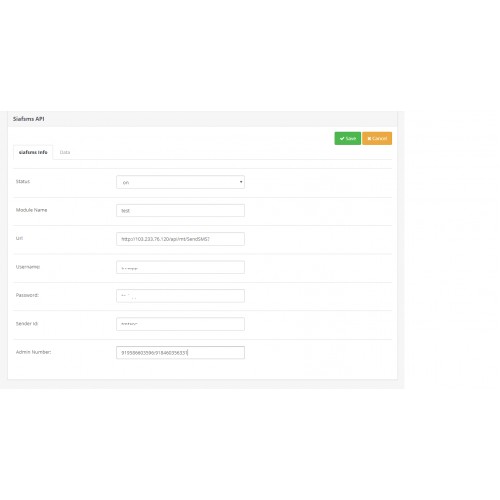The image size is (500, 500).
Task: Click the Password input field
Action: [180, 296]
